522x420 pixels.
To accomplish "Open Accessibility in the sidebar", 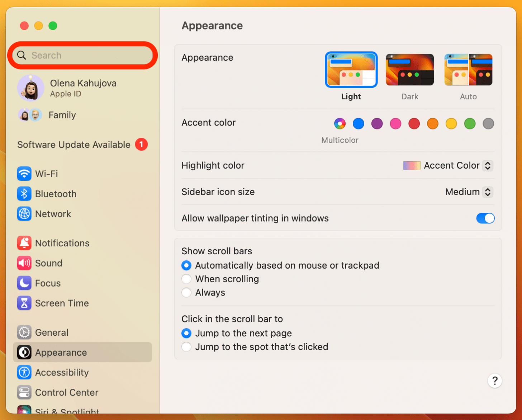I will coord(62,373).
